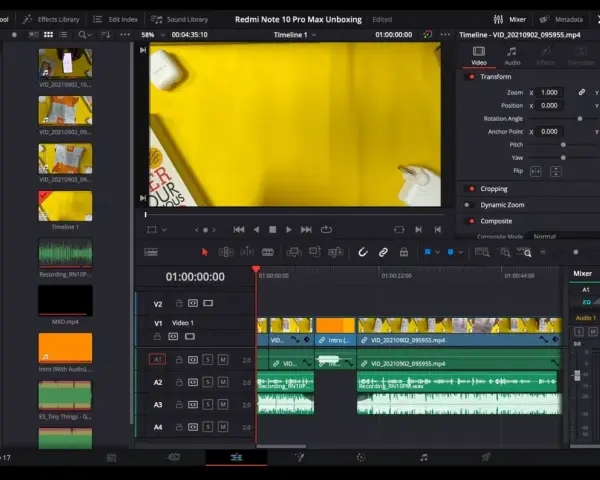The width and height of the screenshot is (600, 480).
Task: Open the Sound Library panel
Action: coord(179,20)
